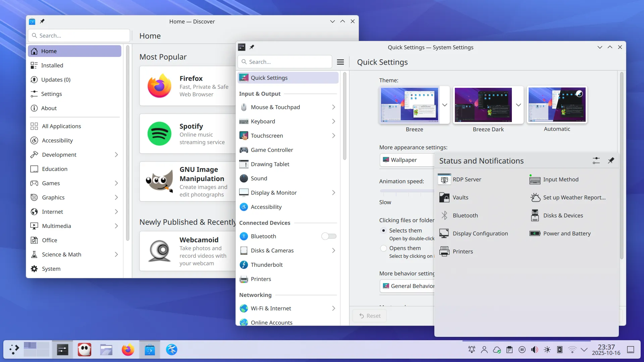644x362 pixels.
Task: Open Display Configuration in Status and Notifications
Action: tap(480, 233)
